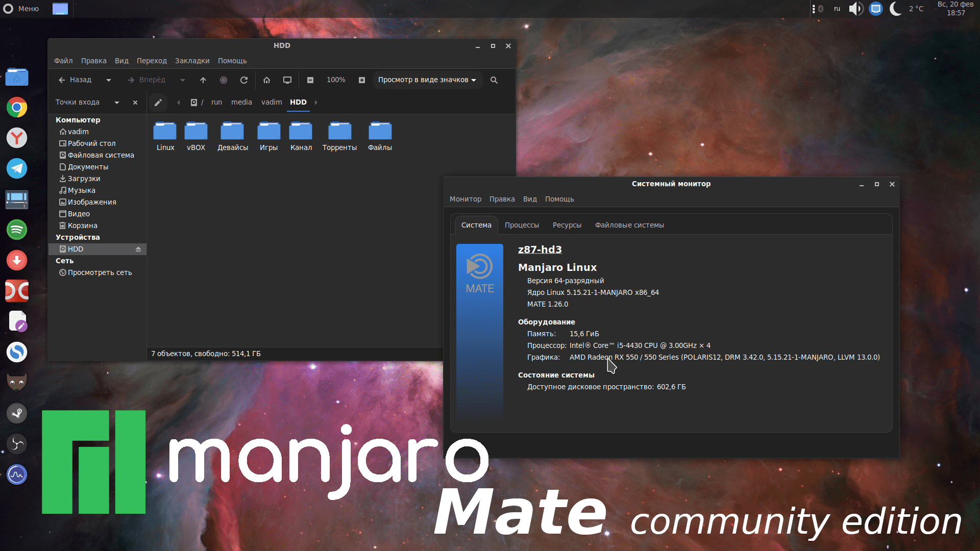The height and width of the screenshot is (551, 980).
Task: Eject the HDD device in the sidebar
Action: tap(138, 249)
